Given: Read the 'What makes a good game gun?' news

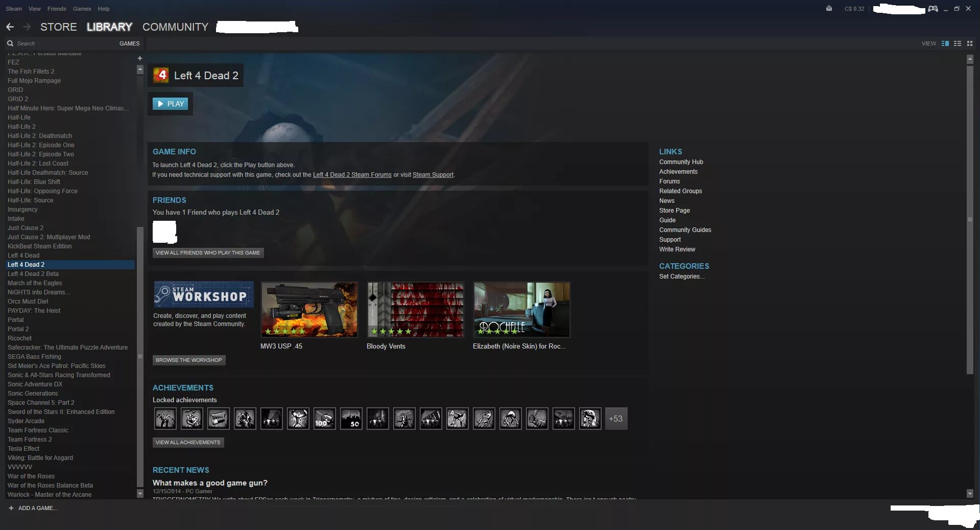Looking at the screenshot, I should [210, 483].
